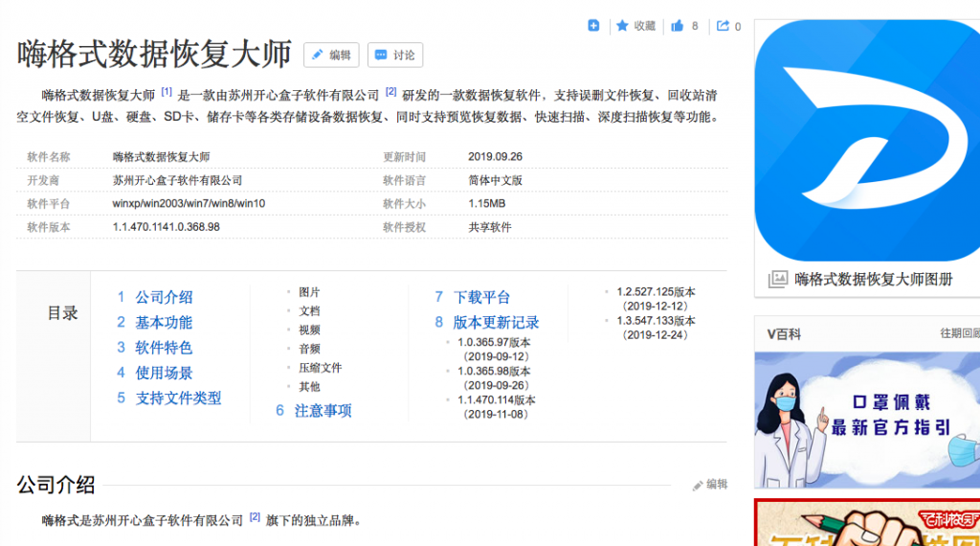
Task: Select 音频 subsection in contents
Action: pyautogui.click(x=309, y=349)
